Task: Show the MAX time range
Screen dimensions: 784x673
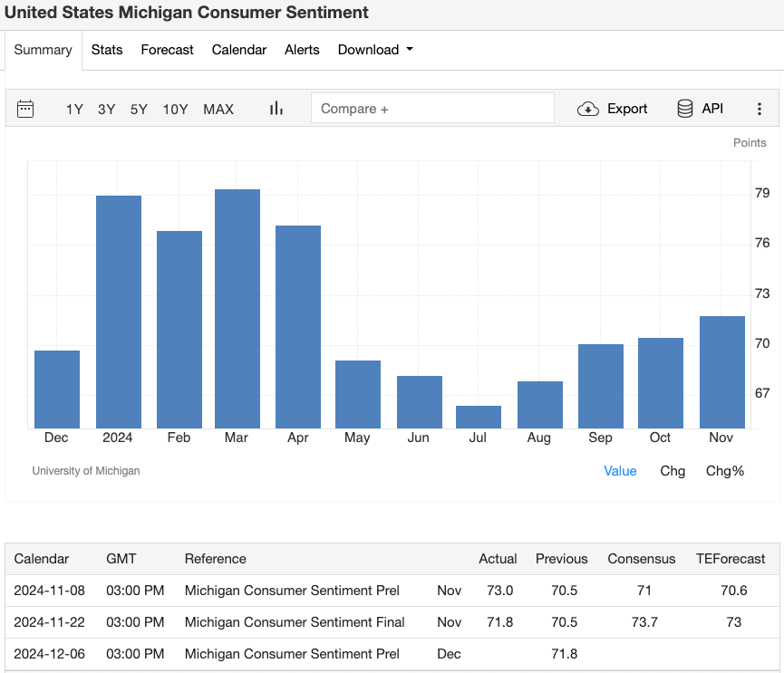Action: (x=218, y=109)
